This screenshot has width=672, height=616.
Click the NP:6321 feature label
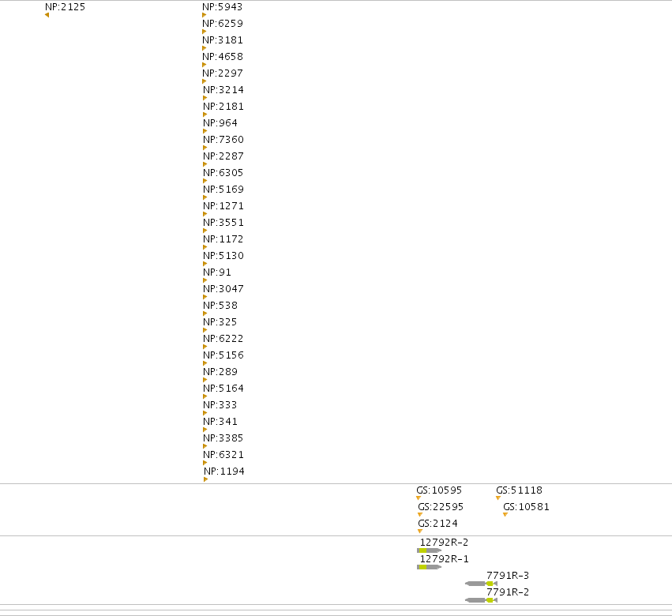pos(223,455)
